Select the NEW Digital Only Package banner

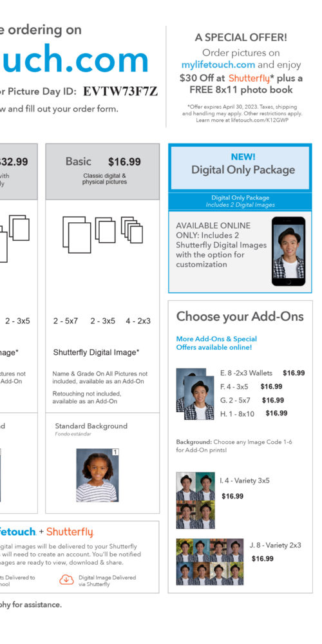coord(240,167)
